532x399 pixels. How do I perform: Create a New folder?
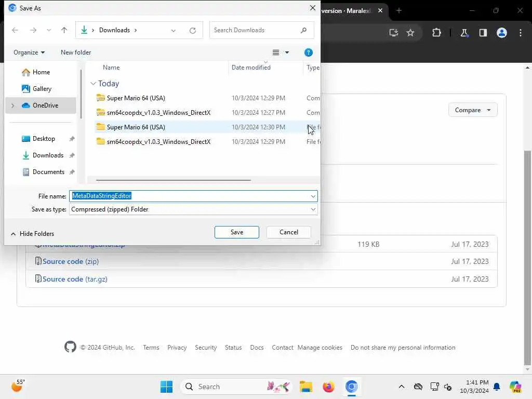pos(76,52)
